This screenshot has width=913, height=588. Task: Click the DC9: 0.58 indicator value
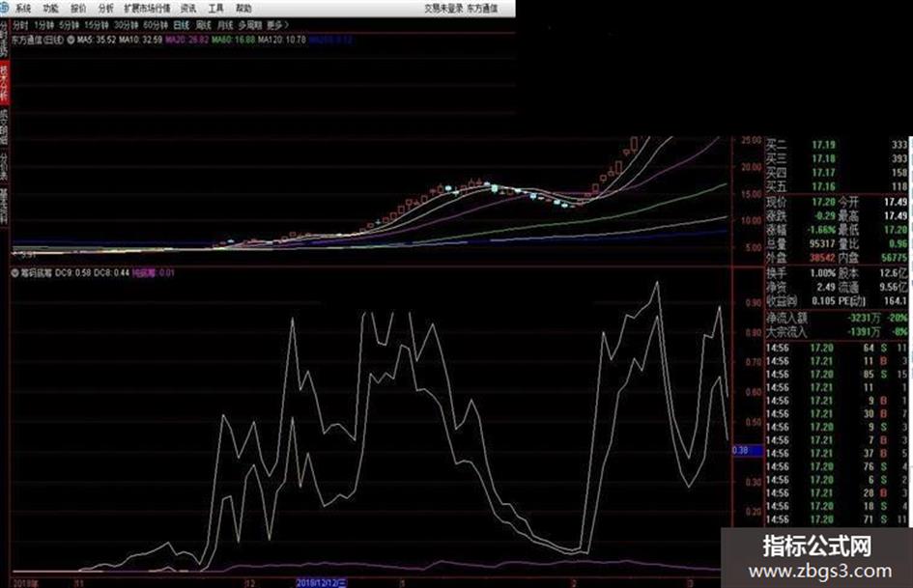click(x=73, y=272)
